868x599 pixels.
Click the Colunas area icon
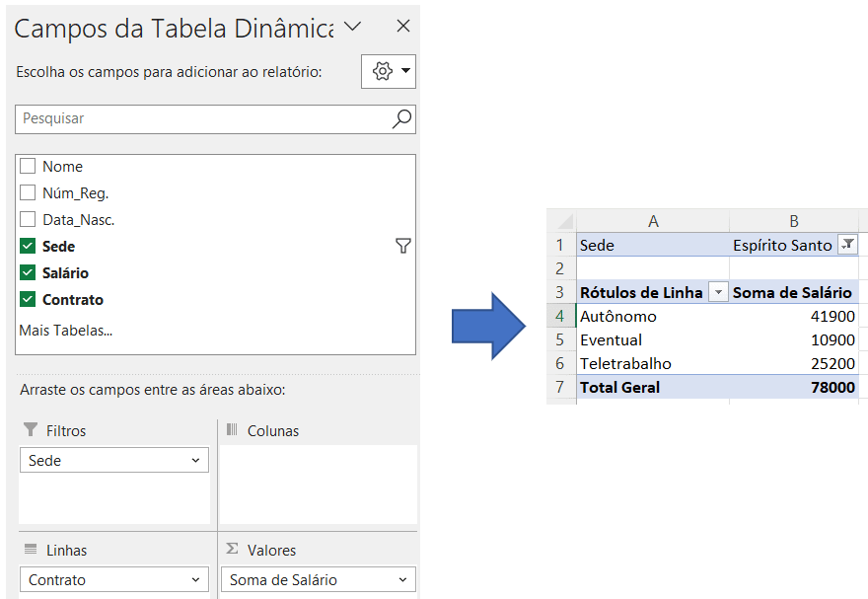tap(232, 429)
